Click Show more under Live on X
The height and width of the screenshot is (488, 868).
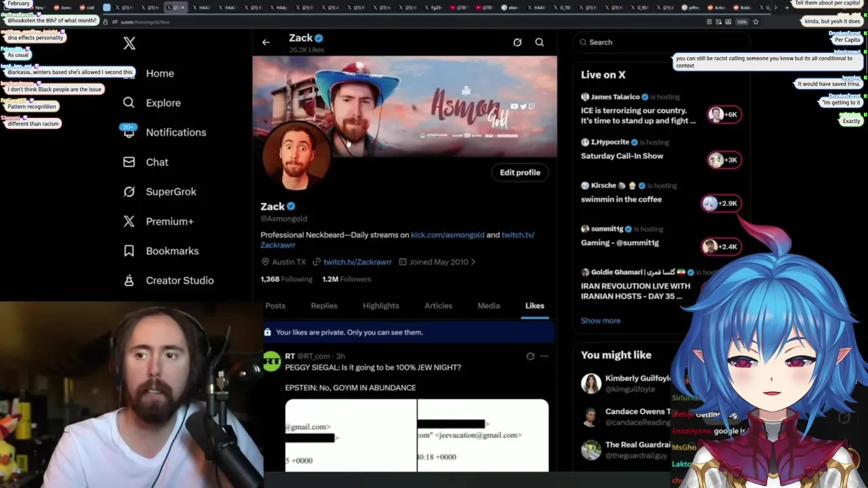point(600,321)
